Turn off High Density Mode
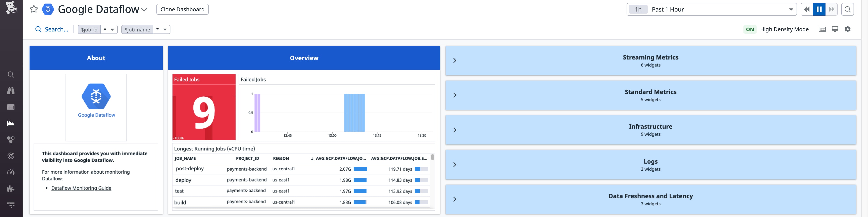The width and height of the screenshot is (868, 217). 750,29
